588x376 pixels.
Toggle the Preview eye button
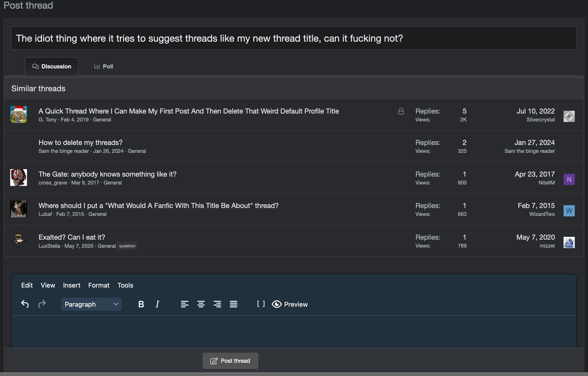pos(290,304)
